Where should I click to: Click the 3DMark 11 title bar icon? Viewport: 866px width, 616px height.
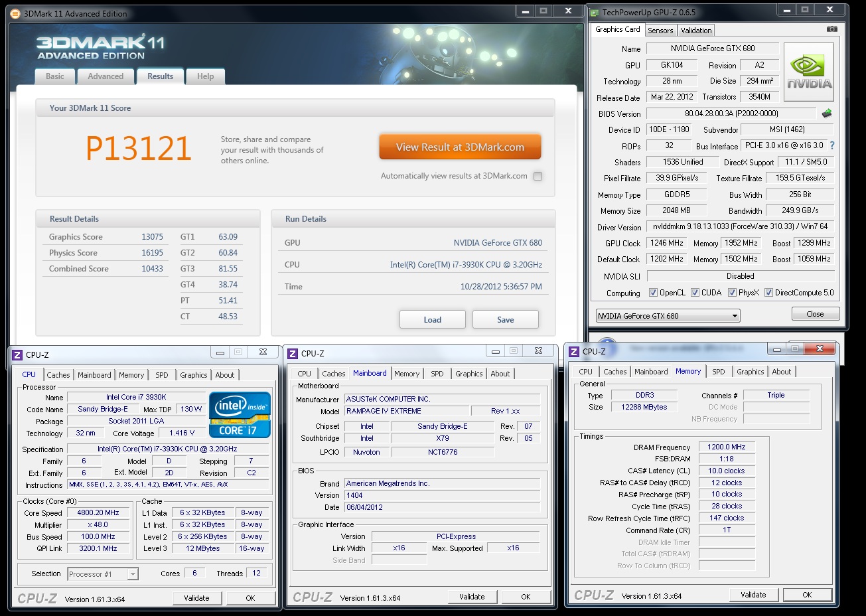15,13
